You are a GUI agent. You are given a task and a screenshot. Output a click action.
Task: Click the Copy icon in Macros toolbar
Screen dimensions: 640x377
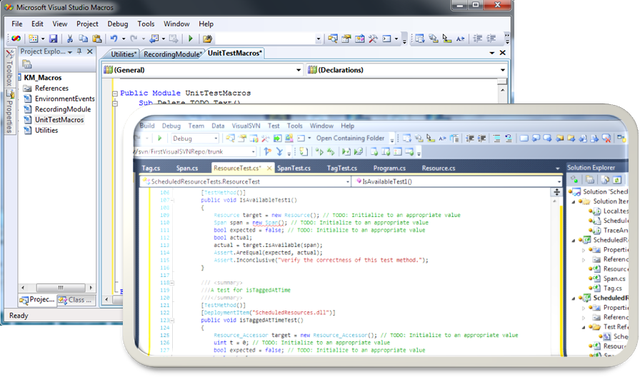pos(83,39)
